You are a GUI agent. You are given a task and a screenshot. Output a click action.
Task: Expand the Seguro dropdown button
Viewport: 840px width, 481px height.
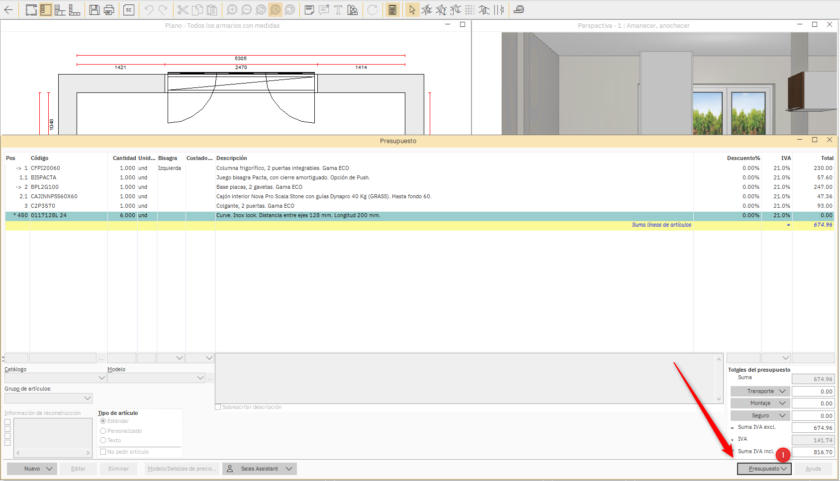point(760,415)
